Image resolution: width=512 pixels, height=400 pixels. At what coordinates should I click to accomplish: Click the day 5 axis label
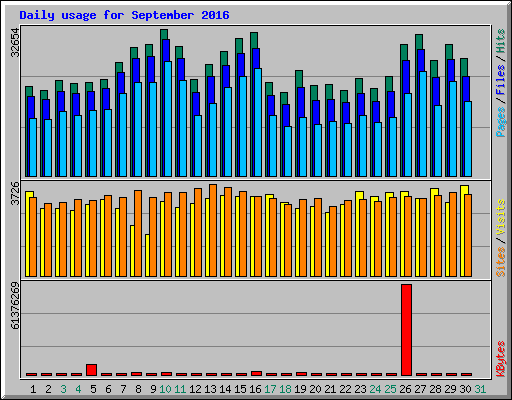click(x=93, y=389)
